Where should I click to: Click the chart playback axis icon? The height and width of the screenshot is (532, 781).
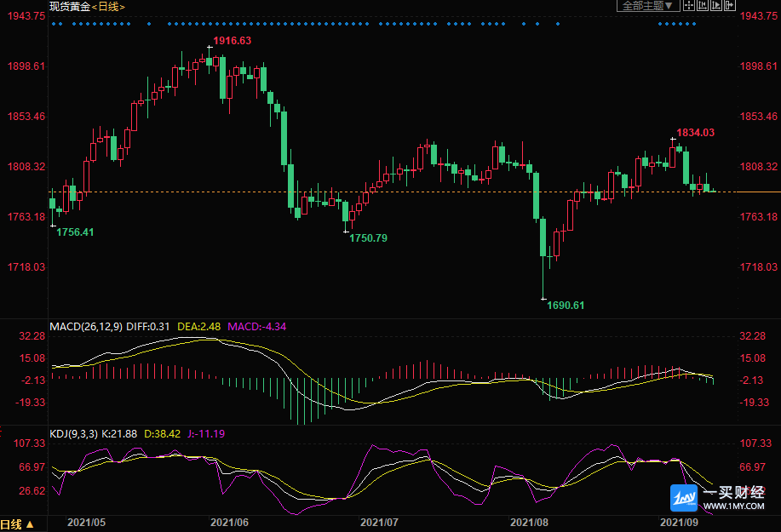[715, 5]
